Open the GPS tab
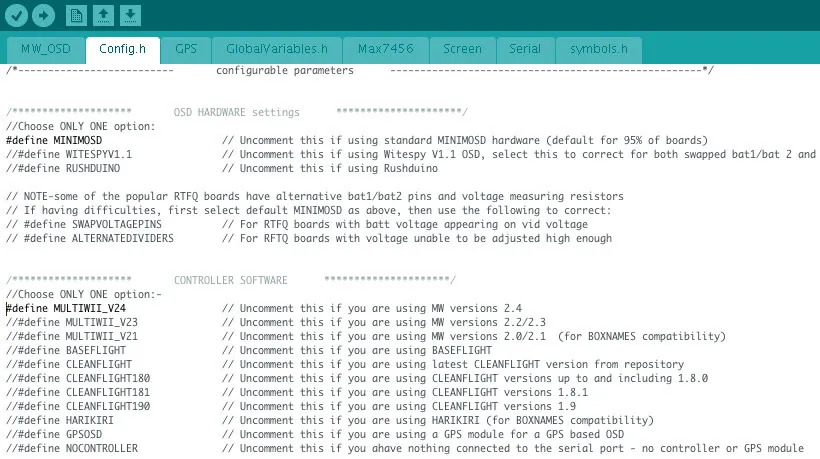 tap(186, 49)
